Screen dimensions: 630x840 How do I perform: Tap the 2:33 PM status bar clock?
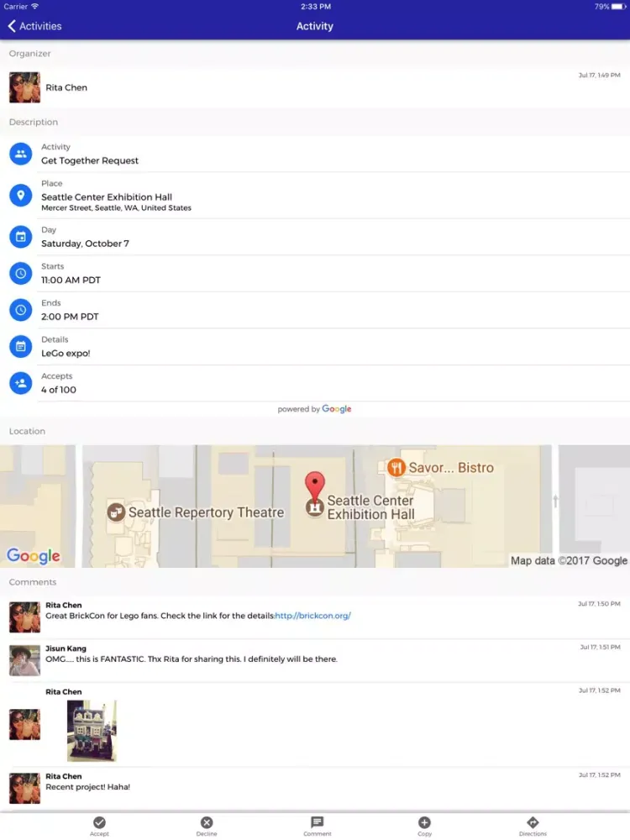click(x=316, y=7)
